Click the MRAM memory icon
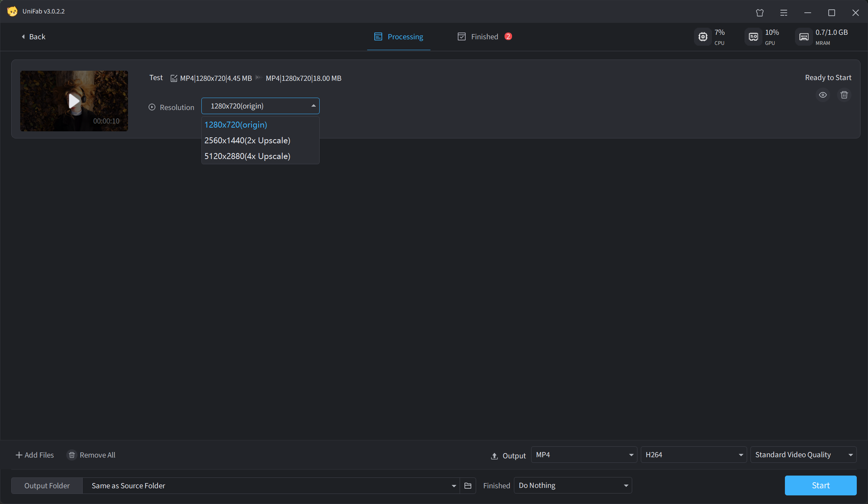The image size is (868, 504). [x=804, y=37]
